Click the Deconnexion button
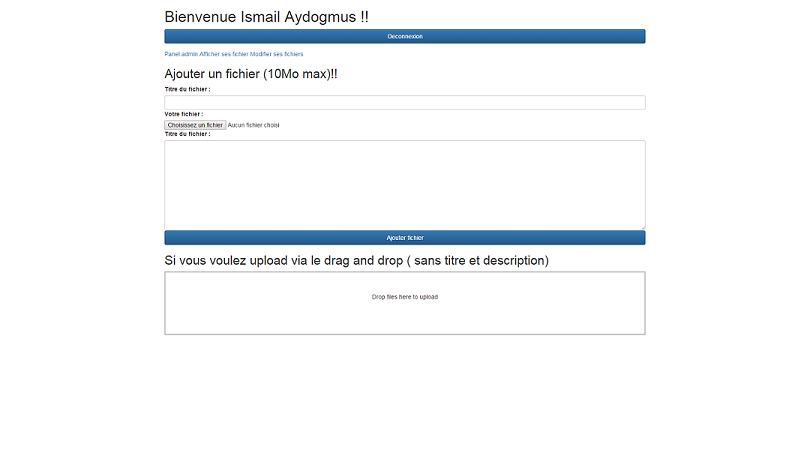Viewport: 810px width, 456px height. (404, 36)
